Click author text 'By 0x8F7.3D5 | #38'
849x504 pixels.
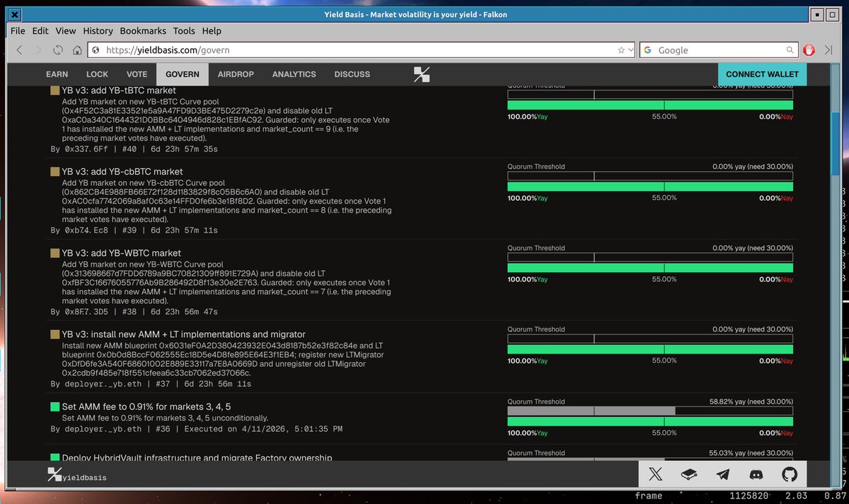point(95,312)
